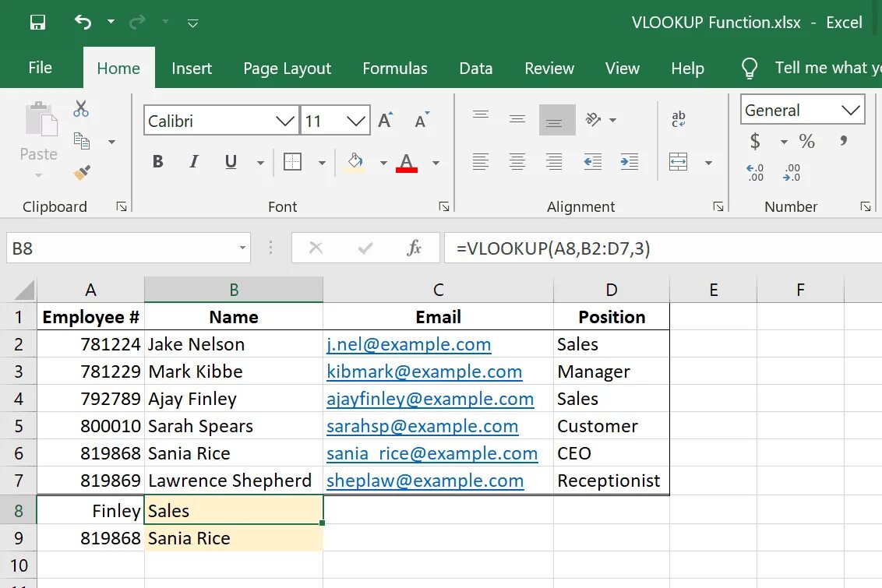Viewport: 882px width, 588px height.
Task: Click Decrease Font Size icon
Action: (422, 120)
